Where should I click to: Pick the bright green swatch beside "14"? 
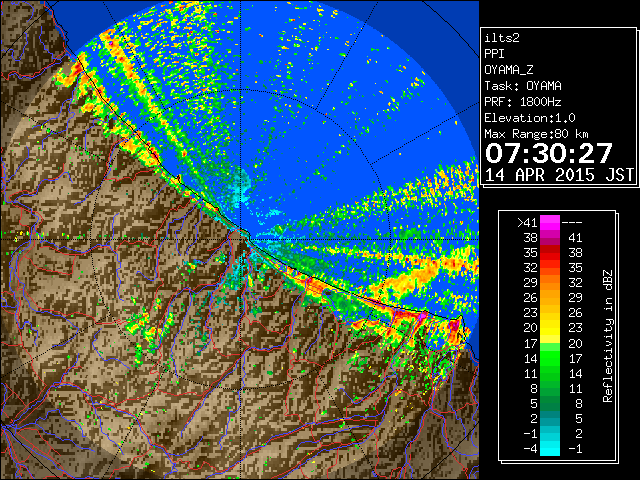click(550, 358)
